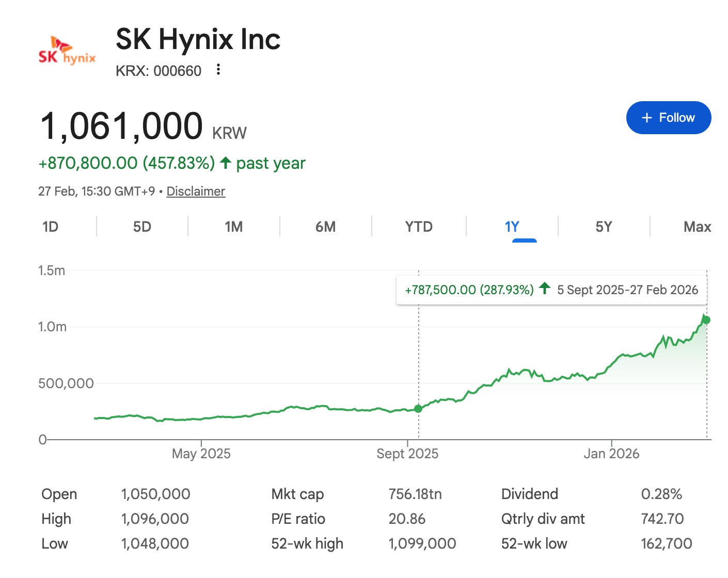The image size is (728, 578).
Task: Click the High value 1,096,000
Action: coord(155,519)
